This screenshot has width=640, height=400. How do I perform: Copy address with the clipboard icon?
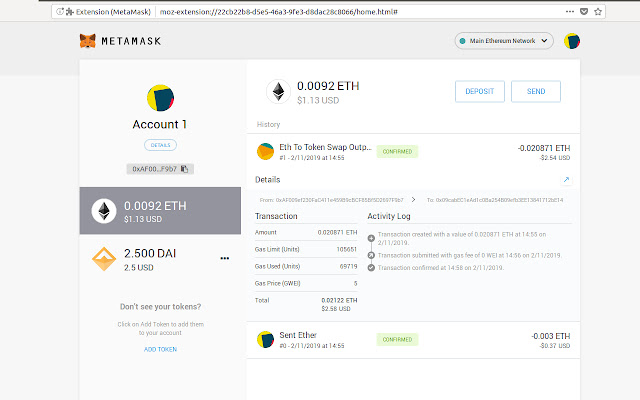pos(185,169)
